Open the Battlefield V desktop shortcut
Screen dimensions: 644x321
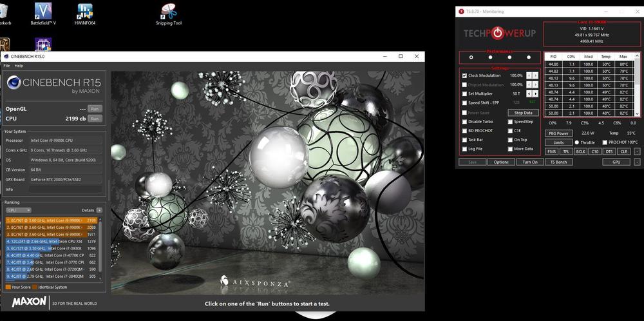tap(43, 11)
